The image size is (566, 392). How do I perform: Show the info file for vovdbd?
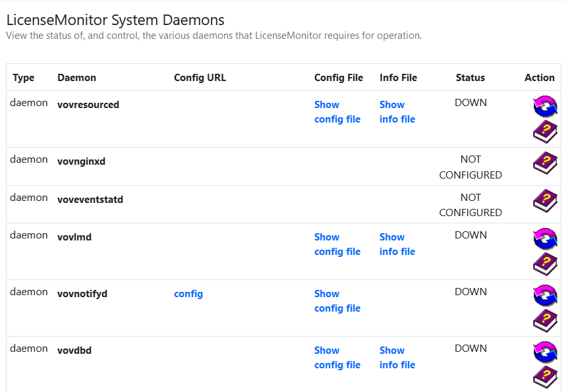[x=397, y=357]
